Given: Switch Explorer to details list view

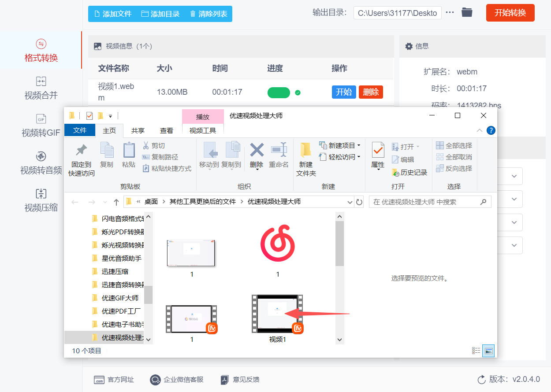Looking at the screenshot, I should coord(476,351).
